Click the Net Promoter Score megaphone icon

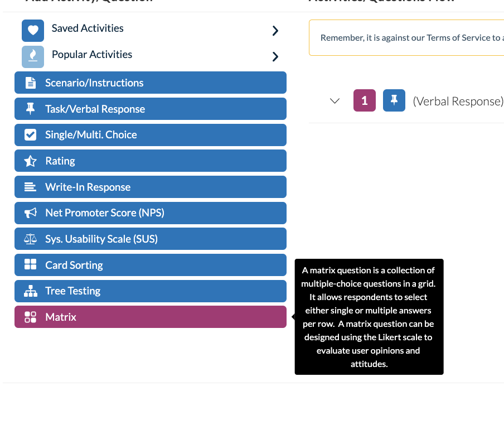tap(31, 213)
